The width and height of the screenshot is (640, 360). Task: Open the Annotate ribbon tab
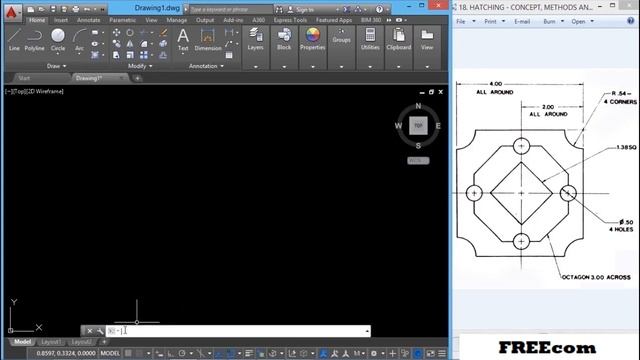tap(88, 20)
